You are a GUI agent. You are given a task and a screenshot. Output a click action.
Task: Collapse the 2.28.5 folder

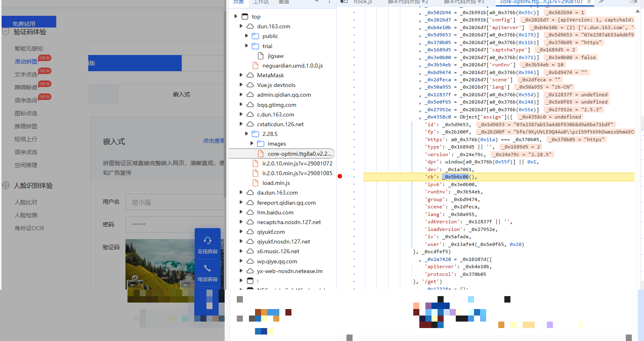tap(247, 134)
